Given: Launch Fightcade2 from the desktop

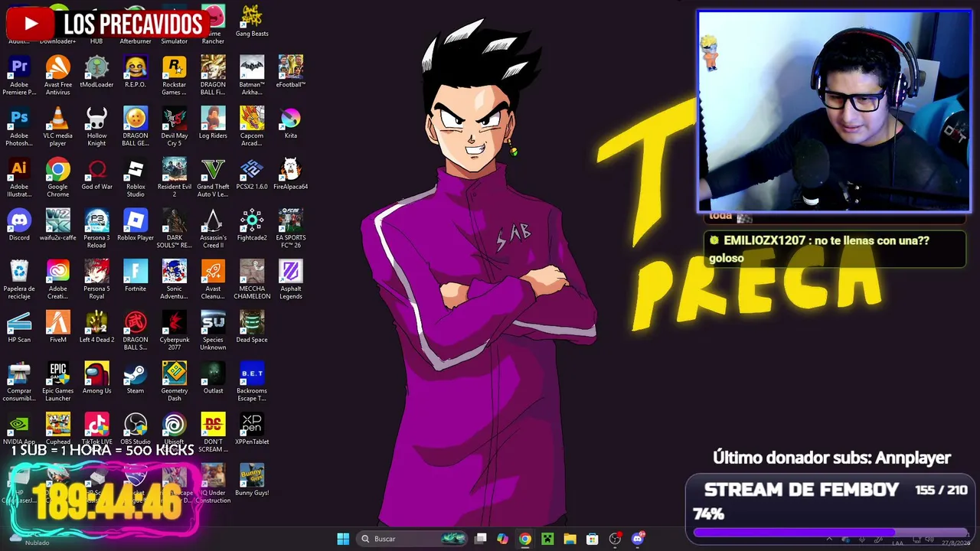Looking at the screenshot, I should (x=252, y=225).
